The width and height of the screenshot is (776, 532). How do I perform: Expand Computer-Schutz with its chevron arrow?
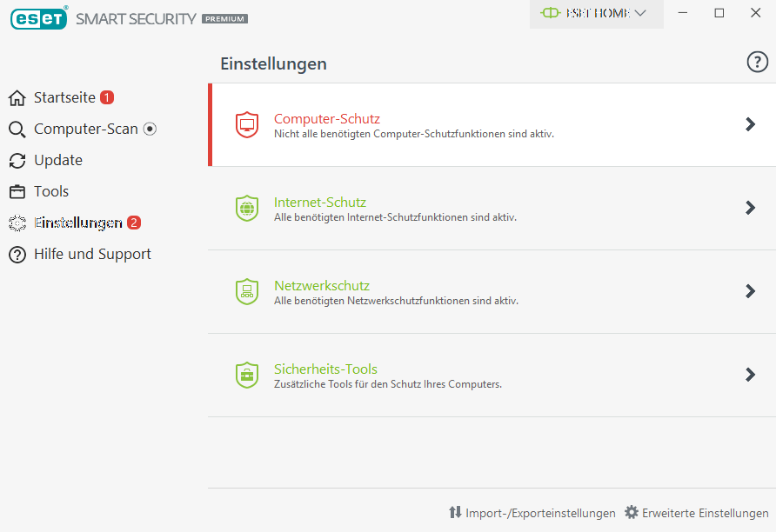[x=750, y=124]
